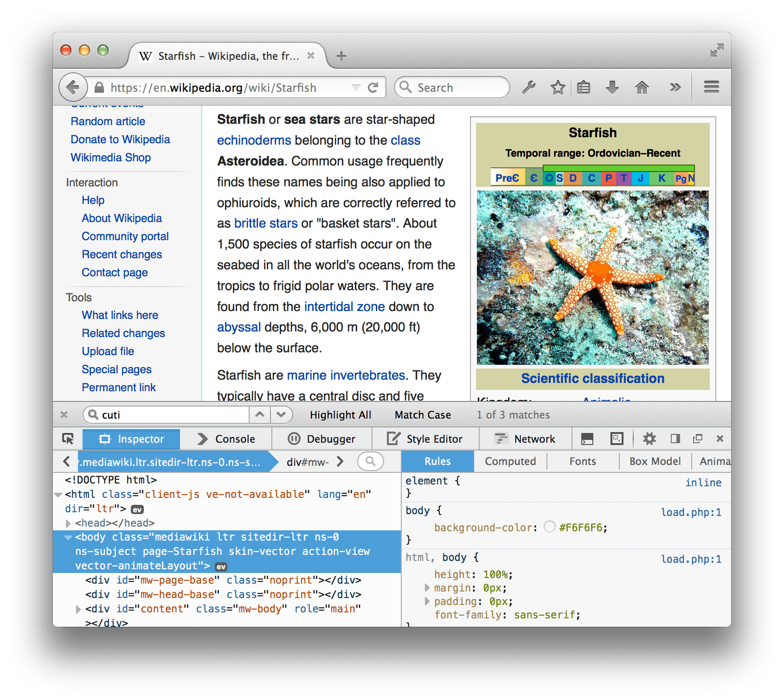
Task: Select the Rules sidebar tab
Action: click(x=437, y=461)
